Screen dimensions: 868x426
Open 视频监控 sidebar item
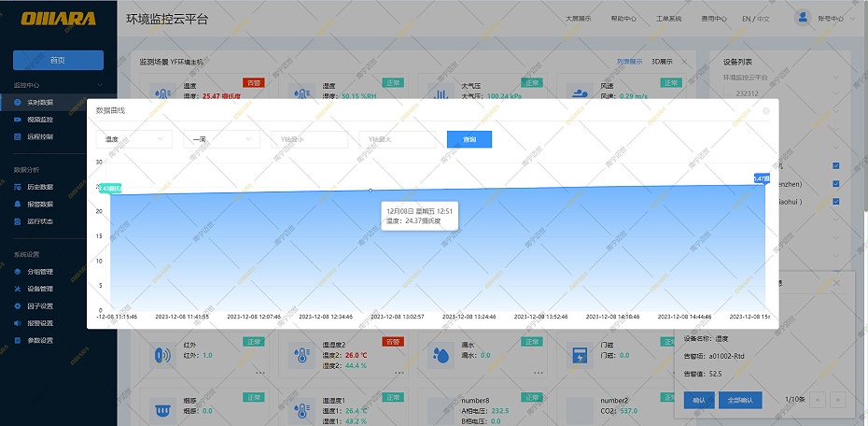click(x=39, y=120)
